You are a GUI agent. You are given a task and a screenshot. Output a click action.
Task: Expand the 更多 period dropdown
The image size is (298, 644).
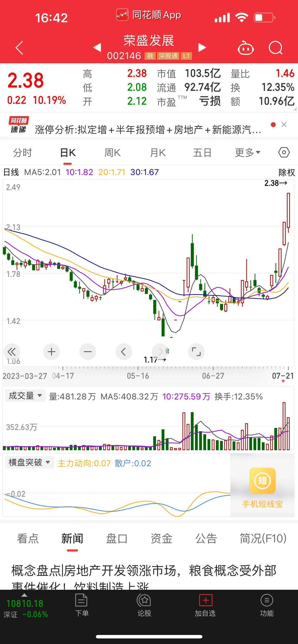247,153
